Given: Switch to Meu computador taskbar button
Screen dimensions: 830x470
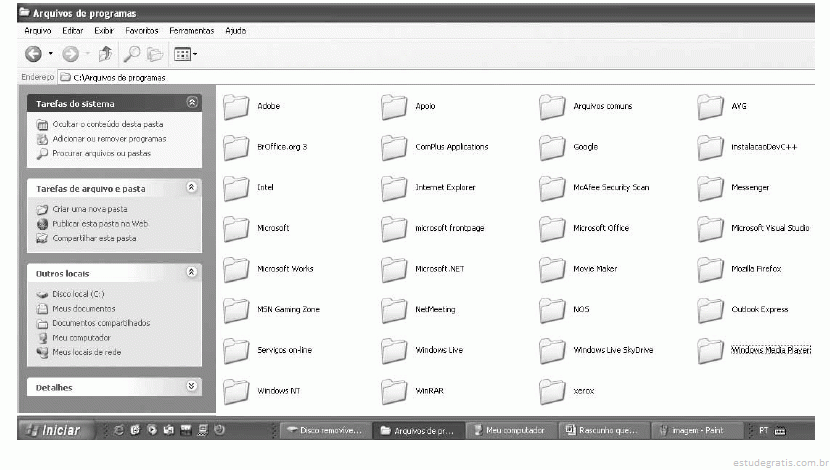Looking at the screenshot, I should tap(511, 431).
